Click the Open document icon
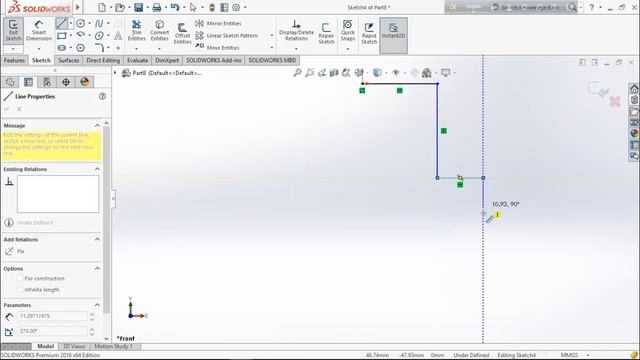 click(120, 7)
